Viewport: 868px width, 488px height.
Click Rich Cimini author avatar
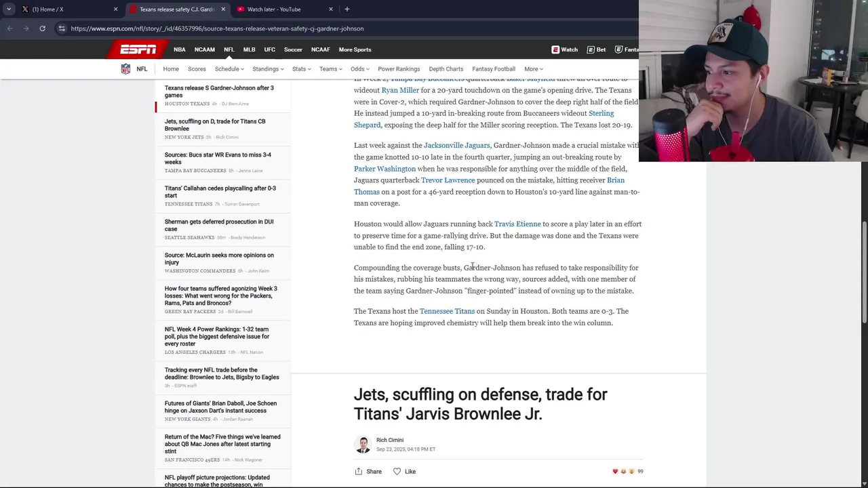(363, 445)
